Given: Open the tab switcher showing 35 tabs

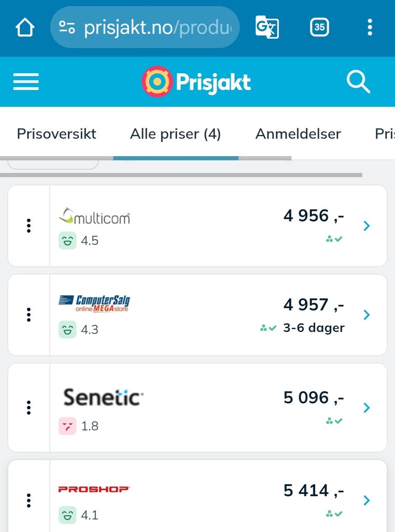Looking at the screenshot, I should coord(319,28).
